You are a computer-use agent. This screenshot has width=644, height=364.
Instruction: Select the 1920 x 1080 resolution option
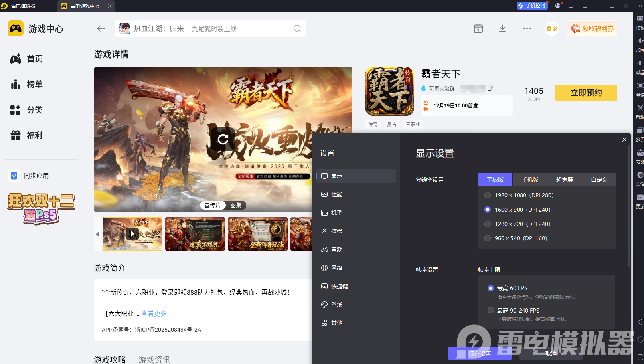point(488,195)
